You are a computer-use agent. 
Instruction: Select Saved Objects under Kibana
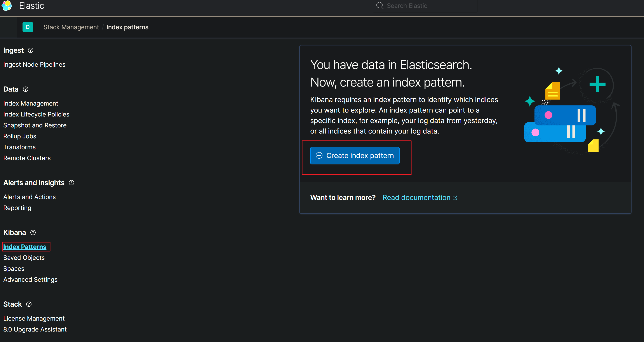click(24, 258)
